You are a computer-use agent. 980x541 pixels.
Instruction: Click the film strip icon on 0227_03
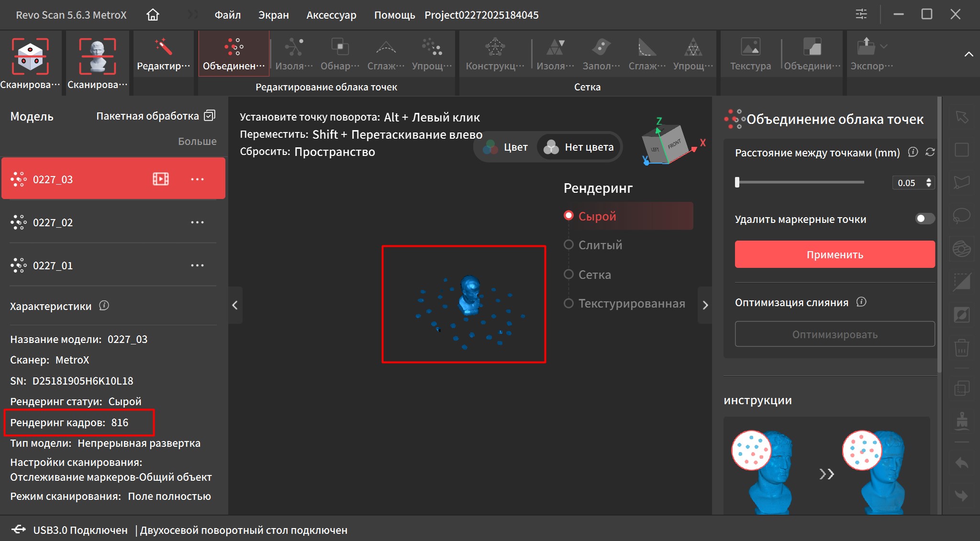pyautogui.click(x=160, y=179)
